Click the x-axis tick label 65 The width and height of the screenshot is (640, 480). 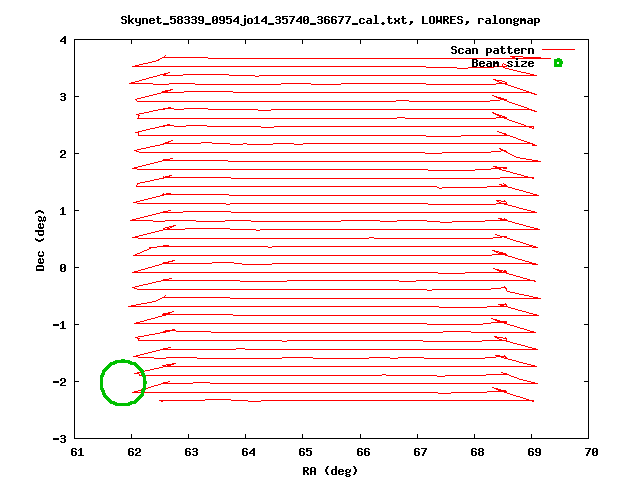click(306, 452)
